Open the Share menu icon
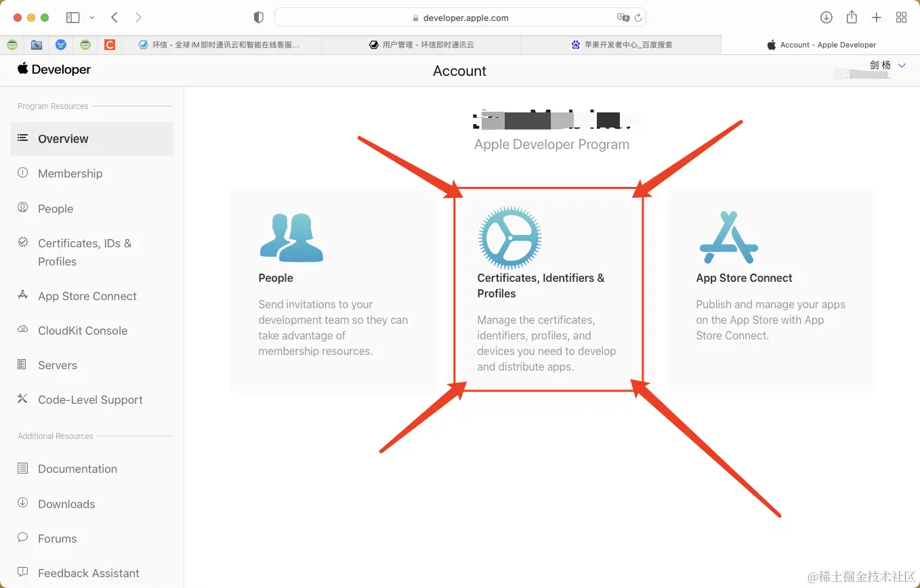The height and width of the screenshot is (588, 920). [852, 17]
